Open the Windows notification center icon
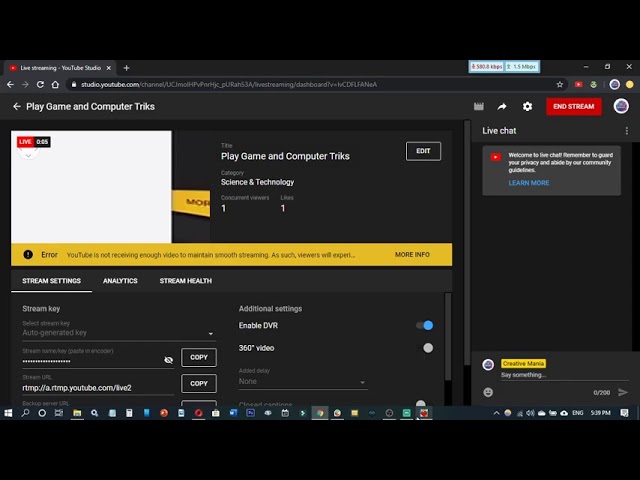The image size is (640, 480). pyautogui.click(x=624, y=413)
